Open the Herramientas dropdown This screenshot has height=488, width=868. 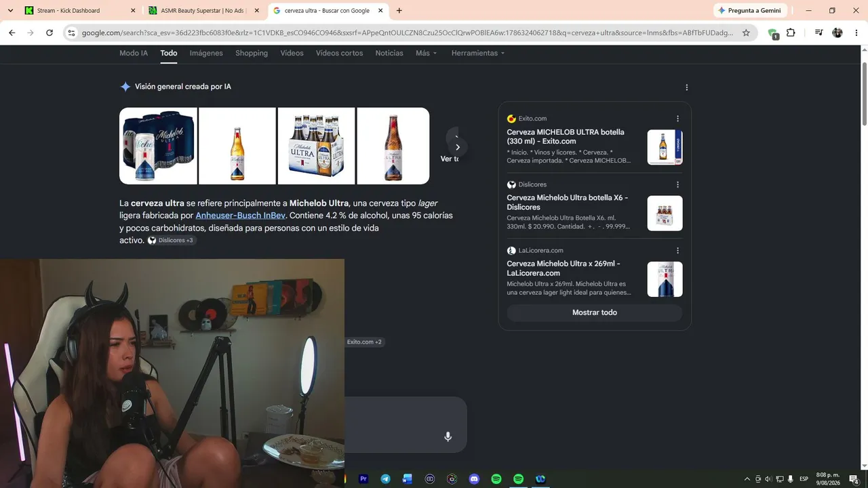pos(478,53)
